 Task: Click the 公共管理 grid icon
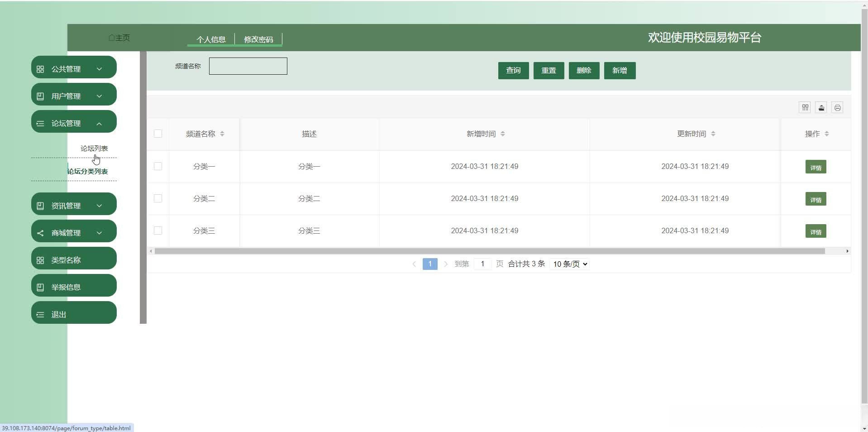point(40,69)
